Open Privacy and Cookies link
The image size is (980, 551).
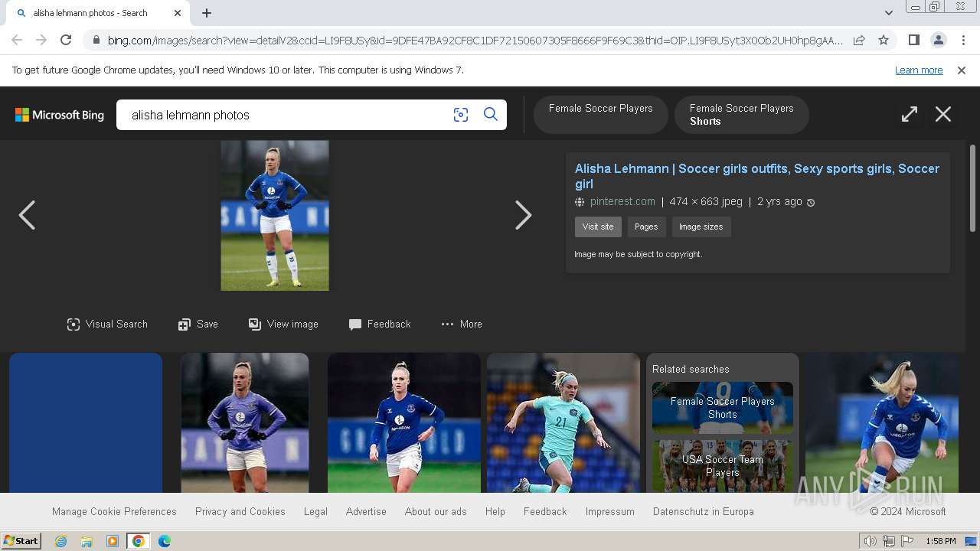coord(240,511)
